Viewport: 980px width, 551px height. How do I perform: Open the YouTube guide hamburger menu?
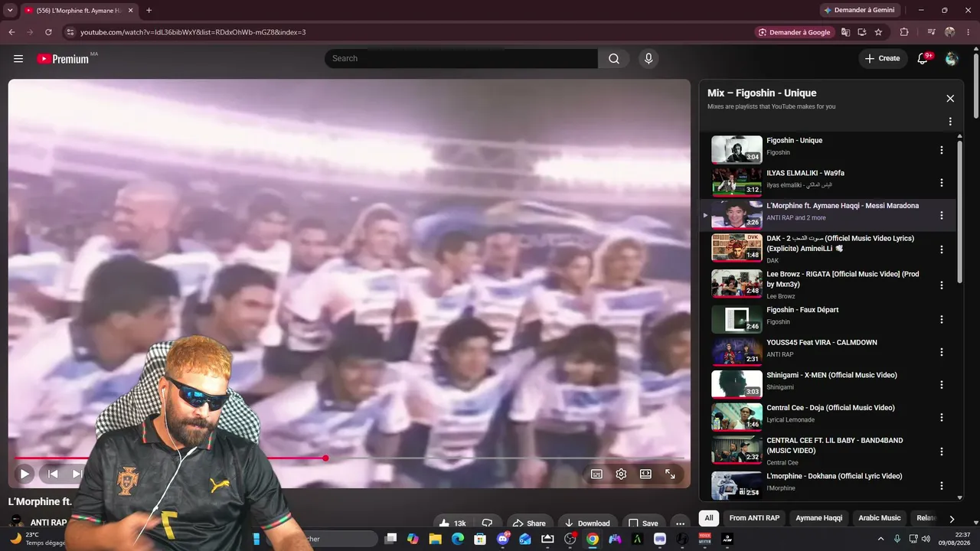coord(18,59)
